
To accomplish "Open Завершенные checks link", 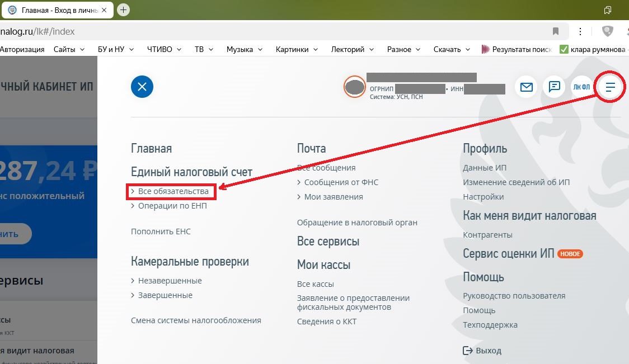I will pos(165,295).
